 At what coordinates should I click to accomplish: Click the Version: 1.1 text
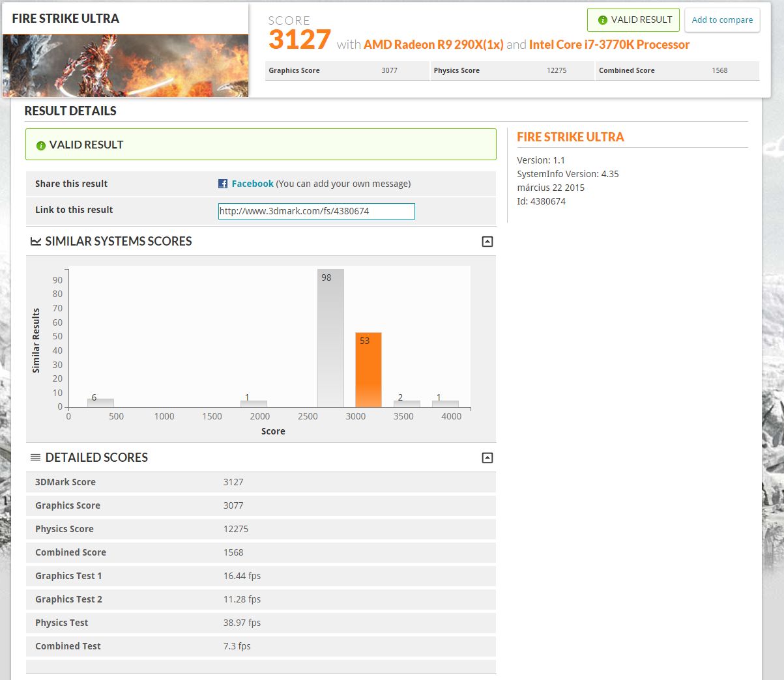[541, 160]
